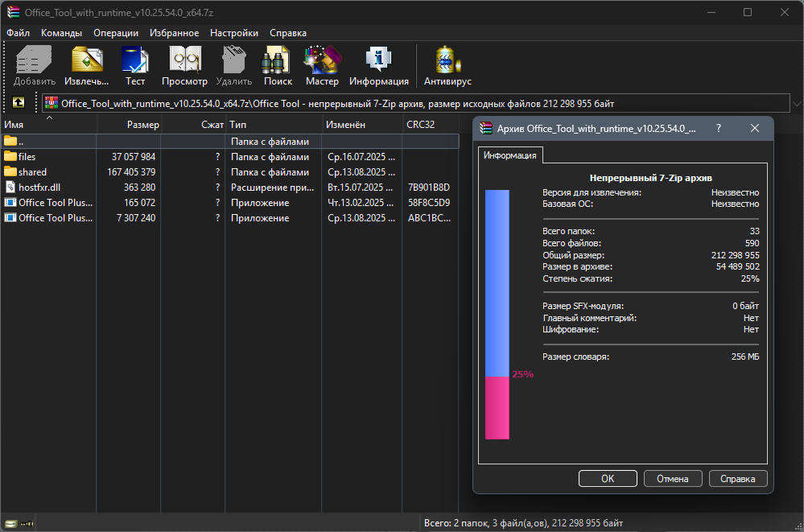This screenshot has height=532, width=804.
Task: Sort the list by the Размер column header
Action: pyautogui.click(x=129, y=125)
